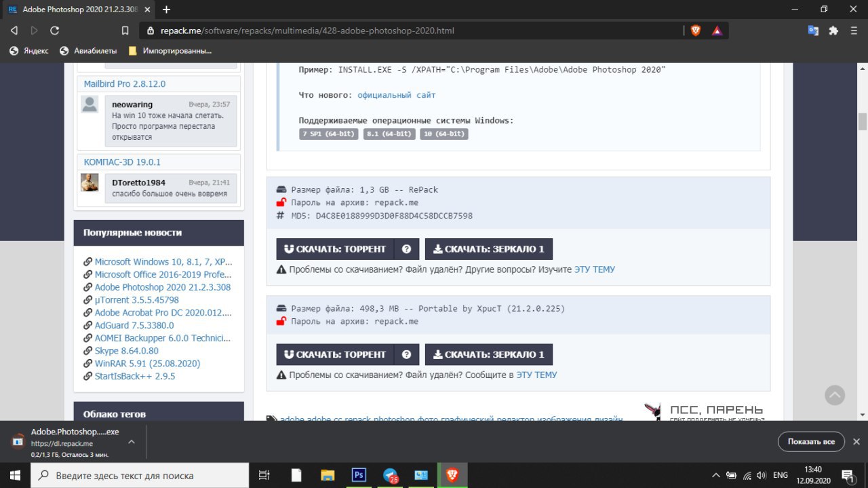Show hidden system tray icons

tap(715, 475)
